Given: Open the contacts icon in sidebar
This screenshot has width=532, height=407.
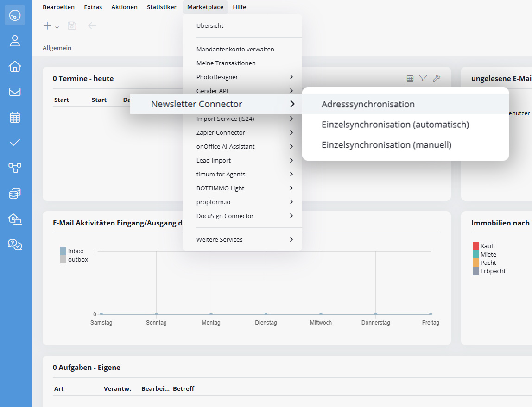Looking at the screenshot, I should pyautogui.click(x=15, y=41).
